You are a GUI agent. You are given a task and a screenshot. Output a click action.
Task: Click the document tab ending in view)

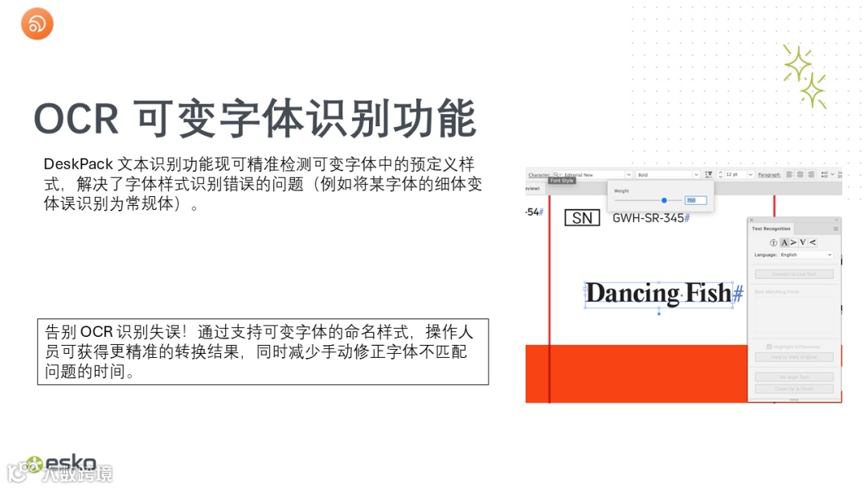534,188
